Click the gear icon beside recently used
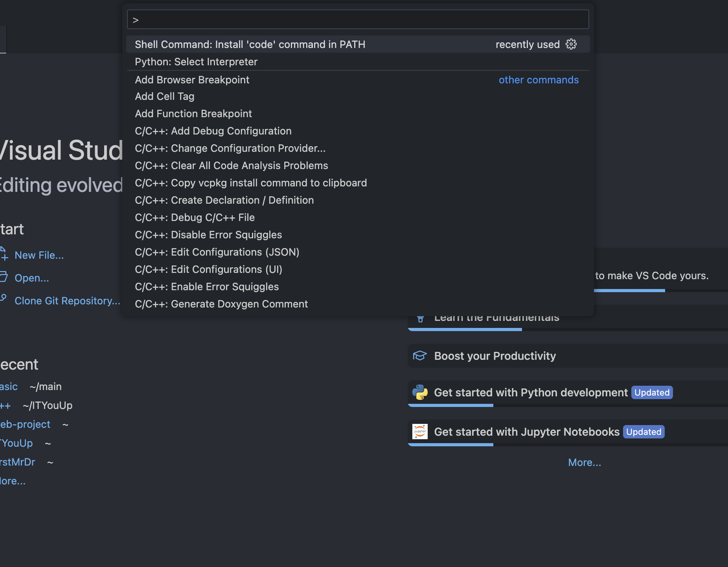Viewport: 728px width, 567px height. pyautogui.click(x=571, y=44)
